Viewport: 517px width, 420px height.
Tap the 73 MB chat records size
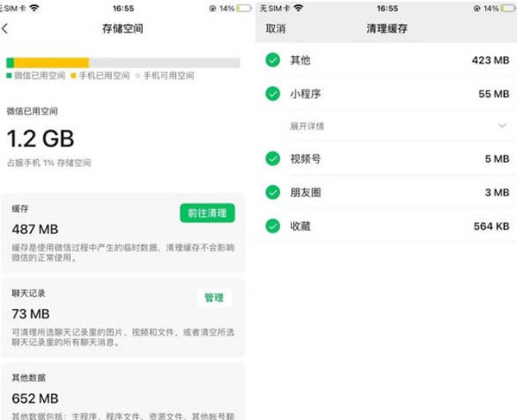[x=31, y=314]
